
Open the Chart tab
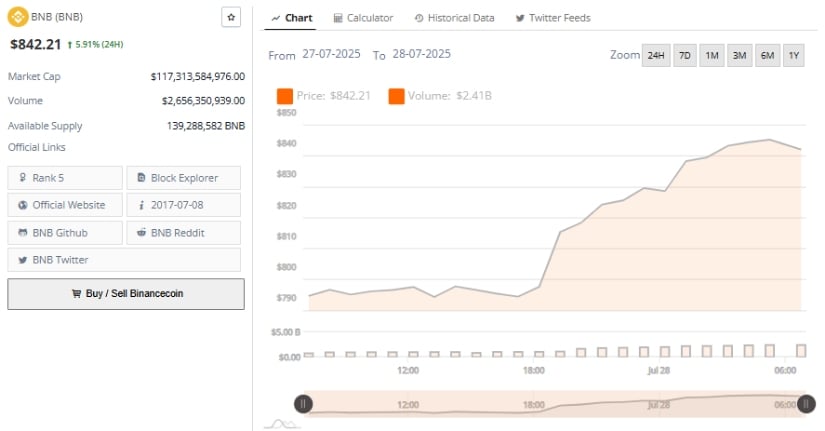point(291,18)
